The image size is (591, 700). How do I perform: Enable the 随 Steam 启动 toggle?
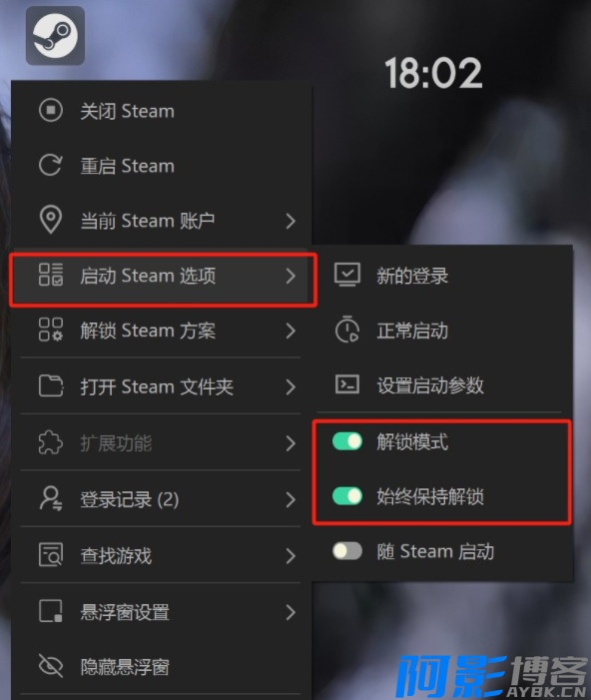coord(347,551)
